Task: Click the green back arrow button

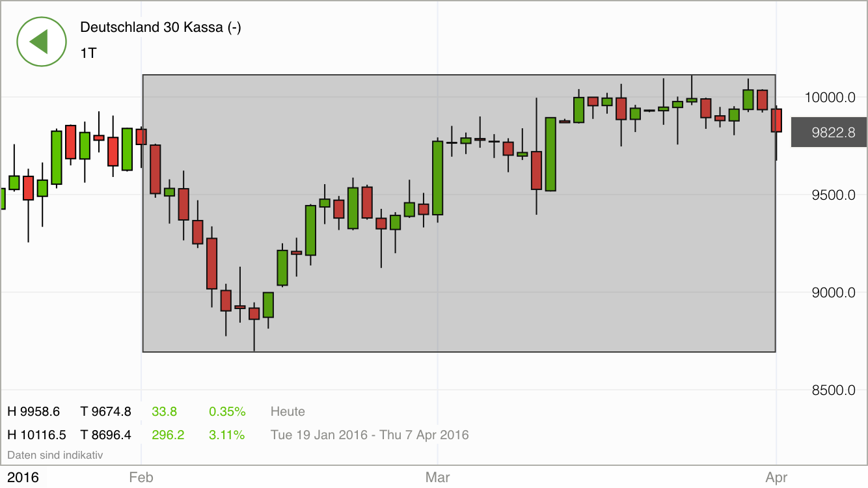Action: click(x=42, y=41)
